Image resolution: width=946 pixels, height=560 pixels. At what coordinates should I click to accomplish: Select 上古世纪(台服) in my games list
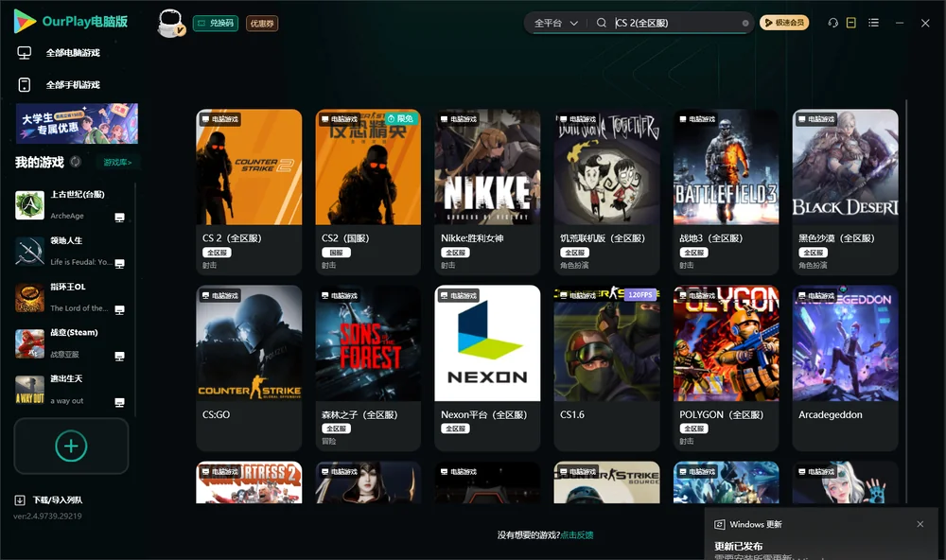pos(71,205)
